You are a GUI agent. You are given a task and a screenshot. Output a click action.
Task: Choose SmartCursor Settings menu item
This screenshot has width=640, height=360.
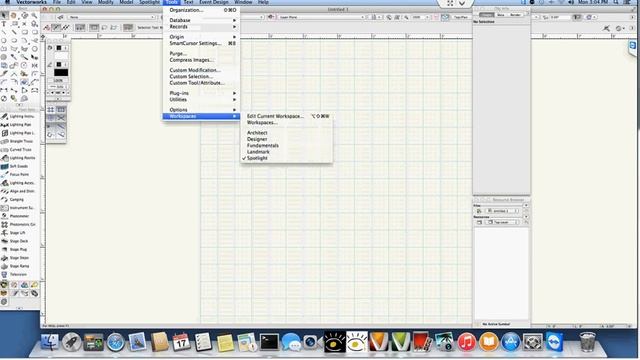[201, 43]
